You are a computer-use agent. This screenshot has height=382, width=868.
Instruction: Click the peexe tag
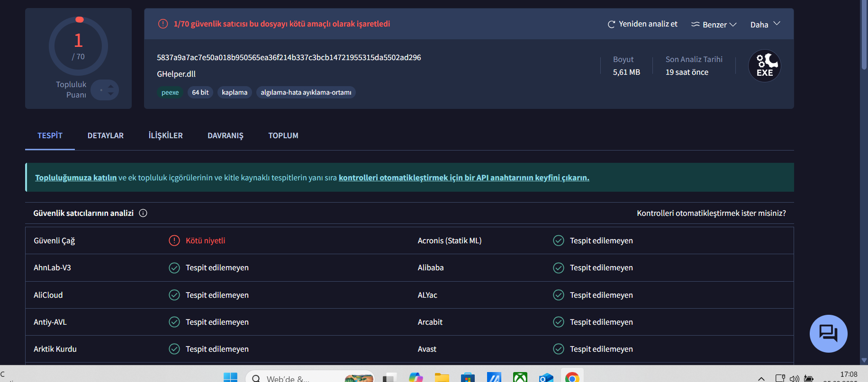pos(170,92)
